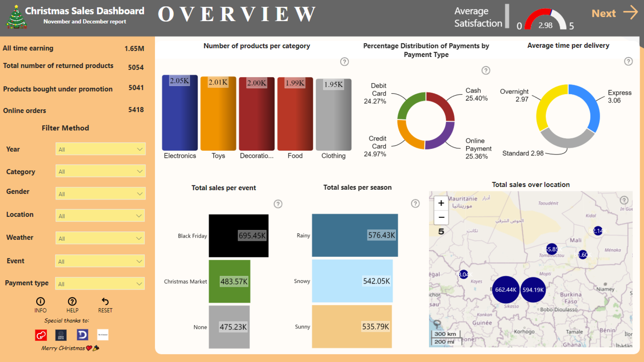
Task: Open the HELP icon button
Action: click(72, 301)
